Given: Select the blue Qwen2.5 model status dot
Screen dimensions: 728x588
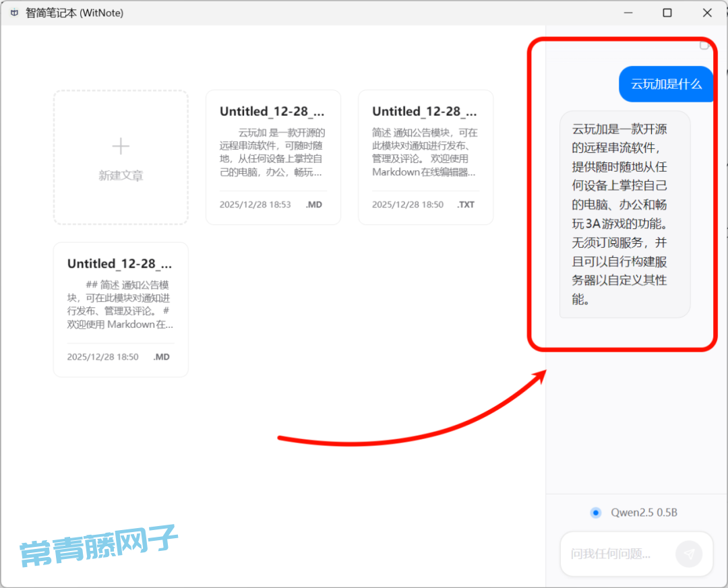Looking at the screenshot, I should click(595, 513).
